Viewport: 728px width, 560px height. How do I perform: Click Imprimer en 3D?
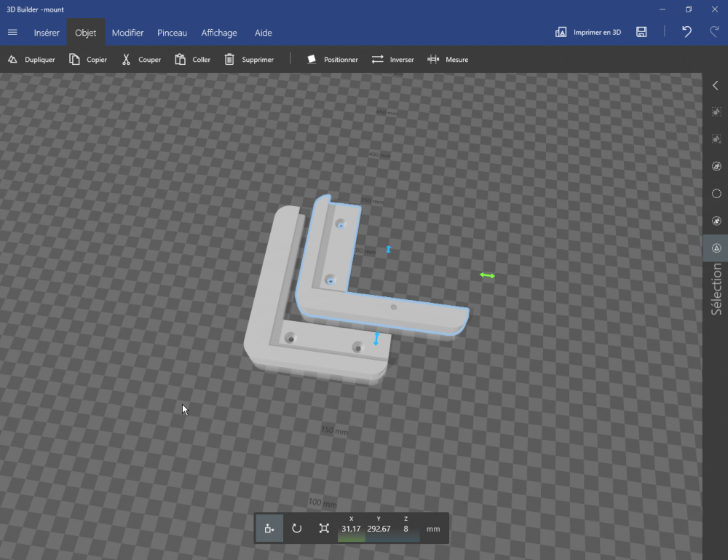click(588, 33)
